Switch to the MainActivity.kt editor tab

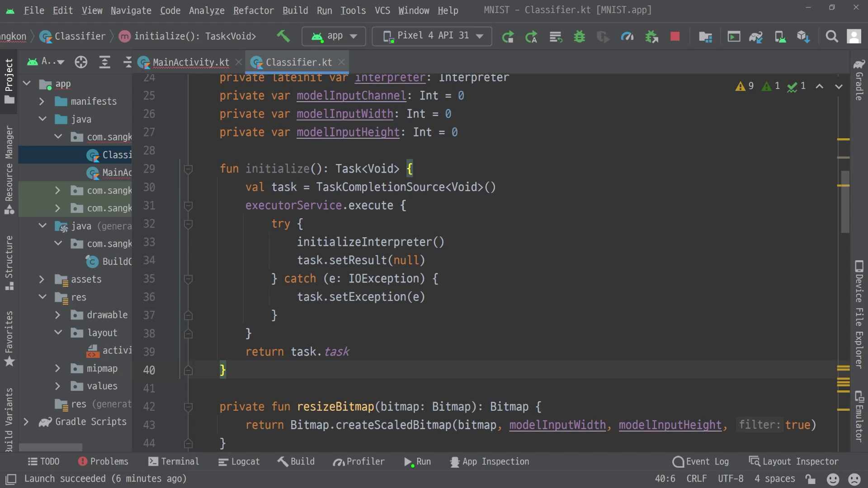[x=190, y=62]
